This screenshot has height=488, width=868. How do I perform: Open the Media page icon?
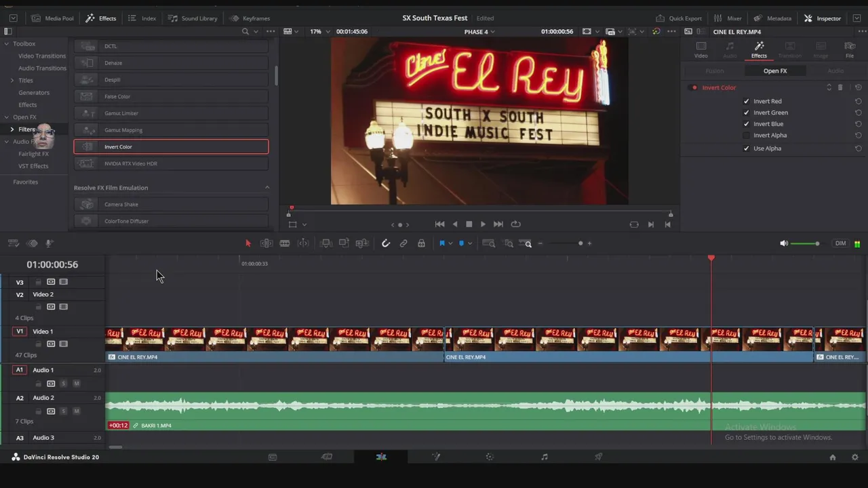tap(273, 457)
